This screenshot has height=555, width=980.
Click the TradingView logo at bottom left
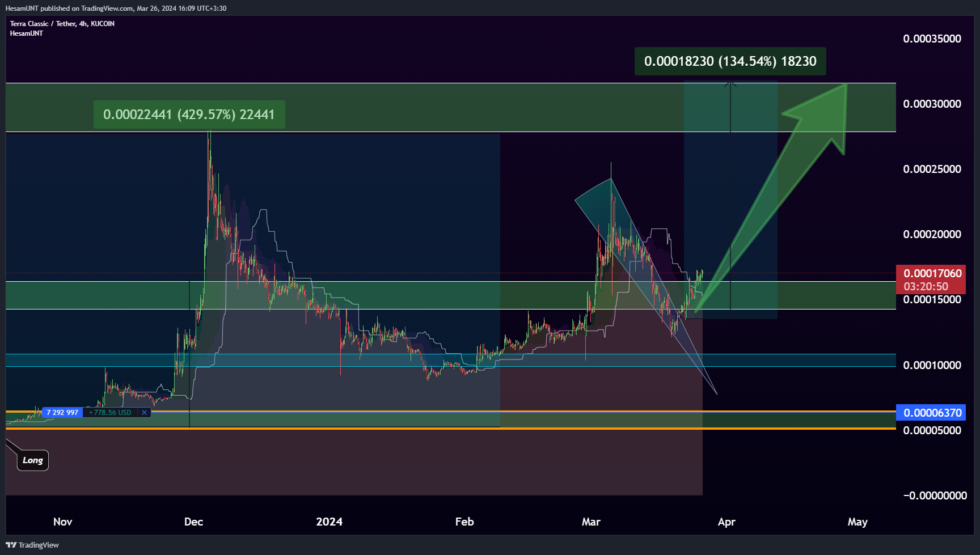[32, 545]
